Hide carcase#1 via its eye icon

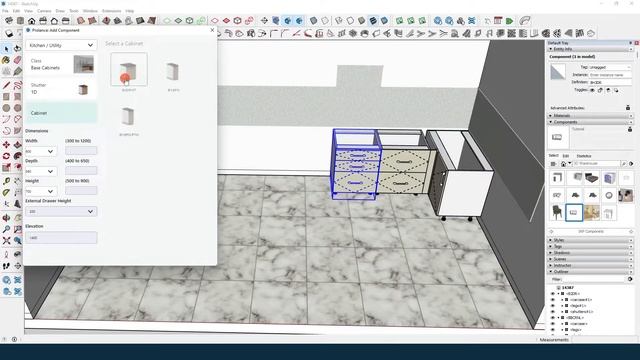[553, 300]
